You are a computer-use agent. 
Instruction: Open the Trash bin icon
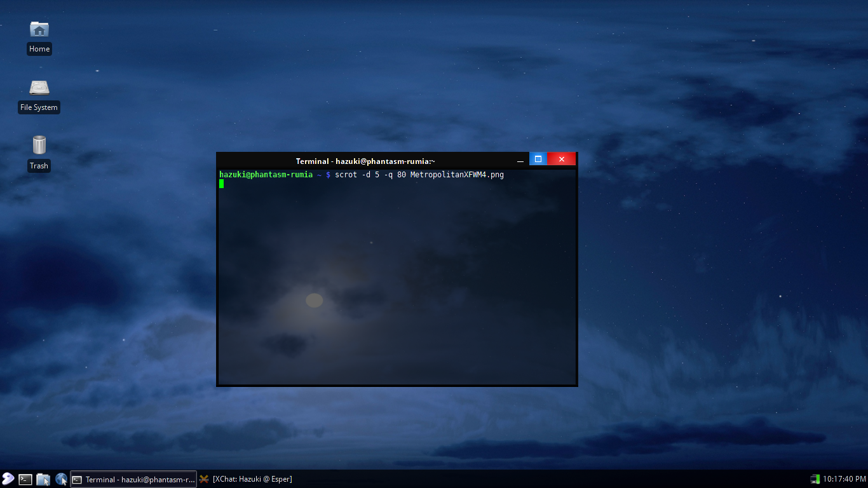coord(39,145)
